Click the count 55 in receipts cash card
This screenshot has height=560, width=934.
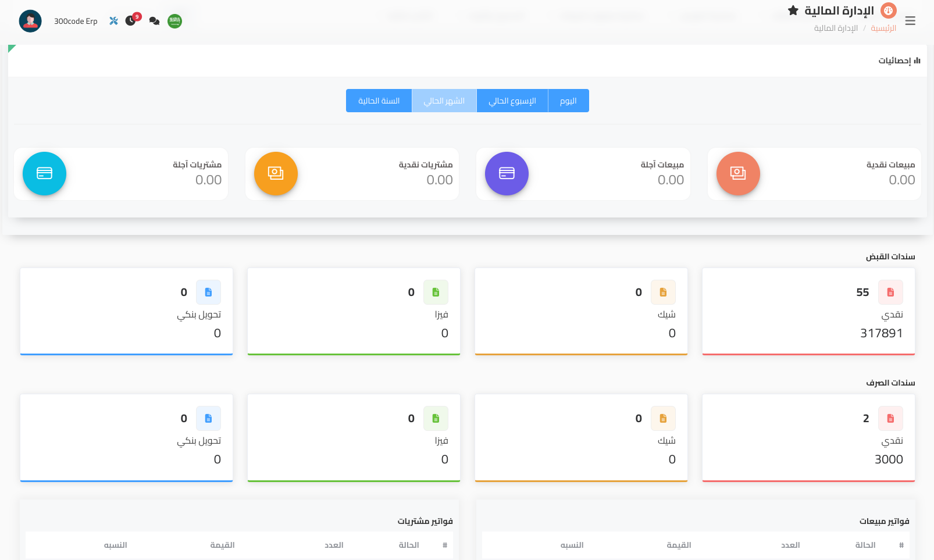click(x=862, y=292)
